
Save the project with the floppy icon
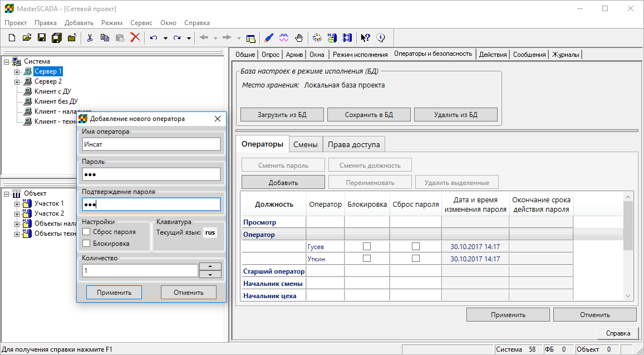[42, 38]
